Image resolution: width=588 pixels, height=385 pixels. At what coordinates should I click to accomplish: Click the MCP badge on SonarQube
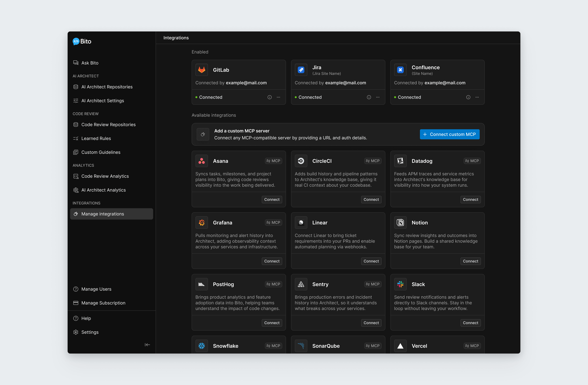pos(373,346)
